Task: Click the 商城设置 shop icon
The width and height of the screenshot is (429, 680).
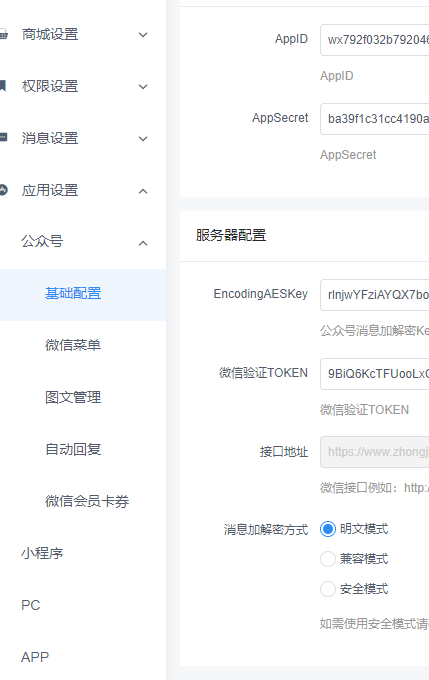Action: [x=3, y=34]
